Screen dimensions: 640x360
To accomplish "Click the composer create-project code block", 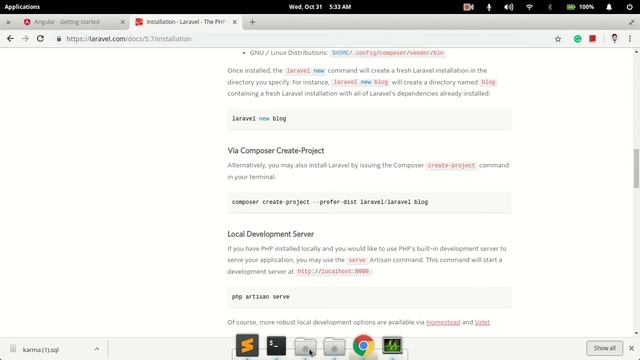I will tap(369, 202).
